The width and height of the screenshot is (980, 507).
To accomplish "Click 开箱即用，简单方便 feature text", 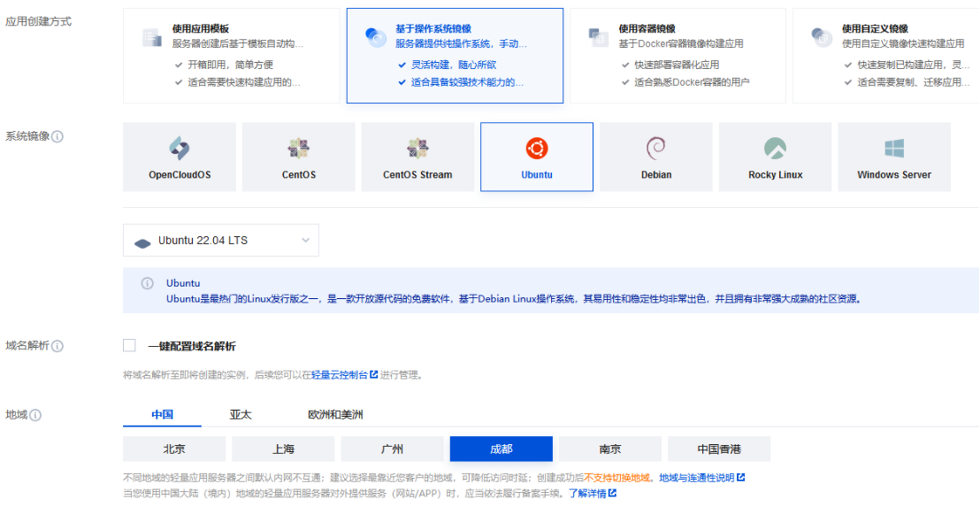I will click(x=231, y=65).
